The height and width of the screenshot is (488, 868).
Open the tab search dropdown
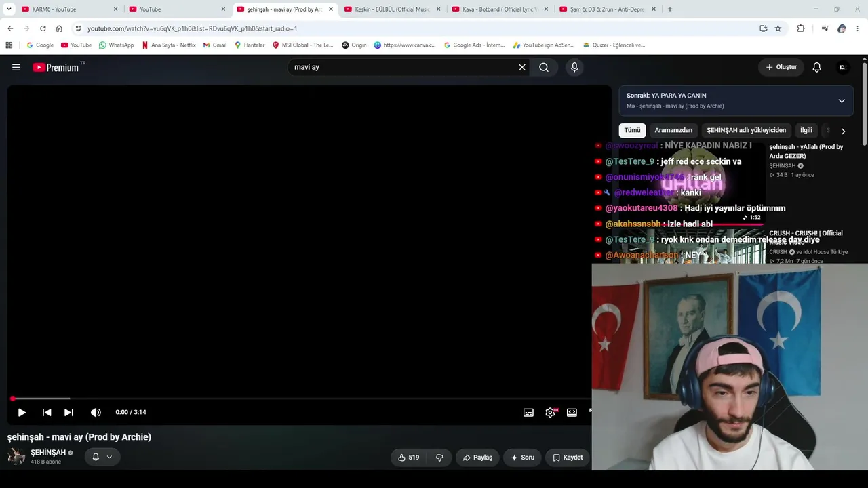[9, 9]
